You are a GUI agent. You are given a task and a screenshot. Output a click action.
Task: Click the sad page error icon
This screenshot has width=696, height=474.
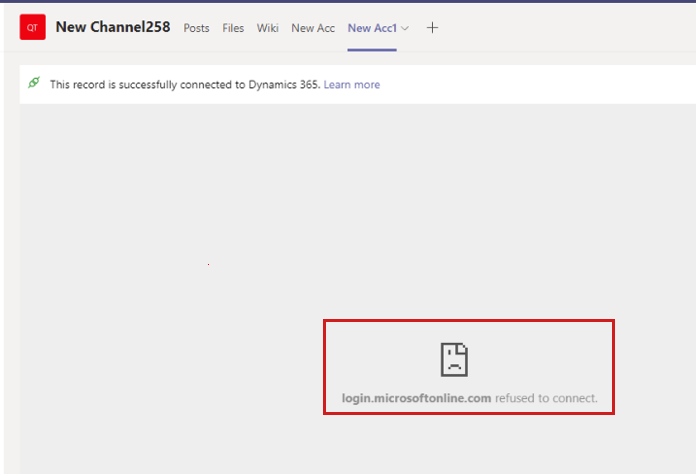(x=454, y=359)
